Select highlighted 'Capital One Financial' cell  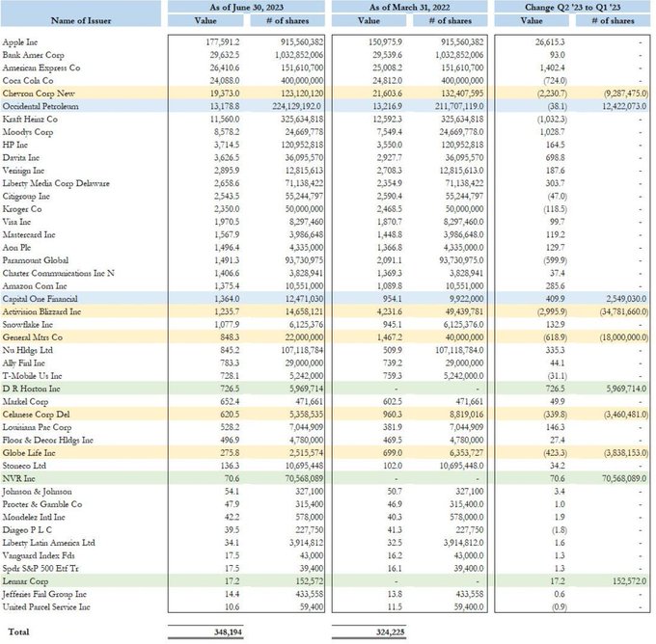tap(41, 299)
